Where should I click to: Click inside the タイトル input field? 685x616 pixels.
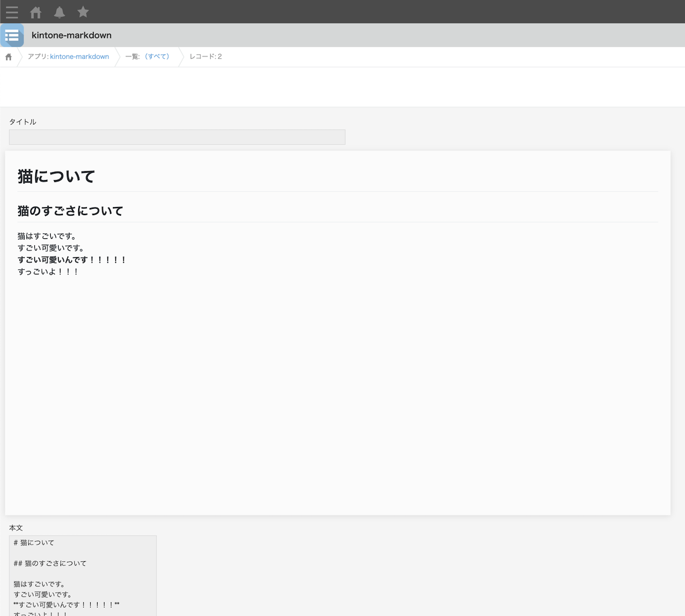click(177, 137)
